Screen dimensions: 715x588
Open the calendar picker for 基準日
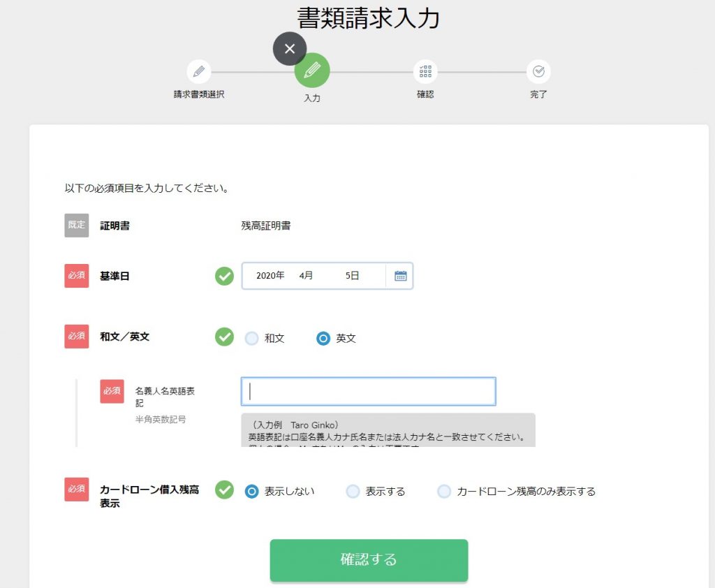[x=400, y=276]
